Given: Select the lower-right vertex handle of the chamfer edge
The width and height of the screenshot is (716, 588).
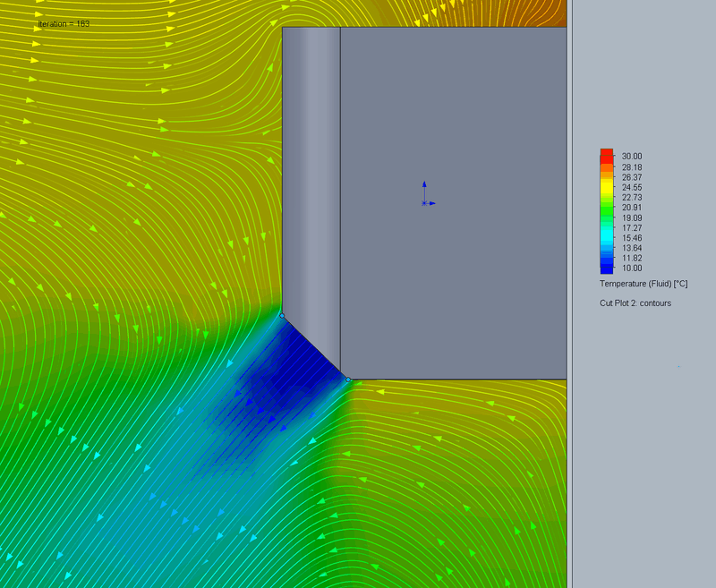Looking at the screenshot, I should pos(348,379).
